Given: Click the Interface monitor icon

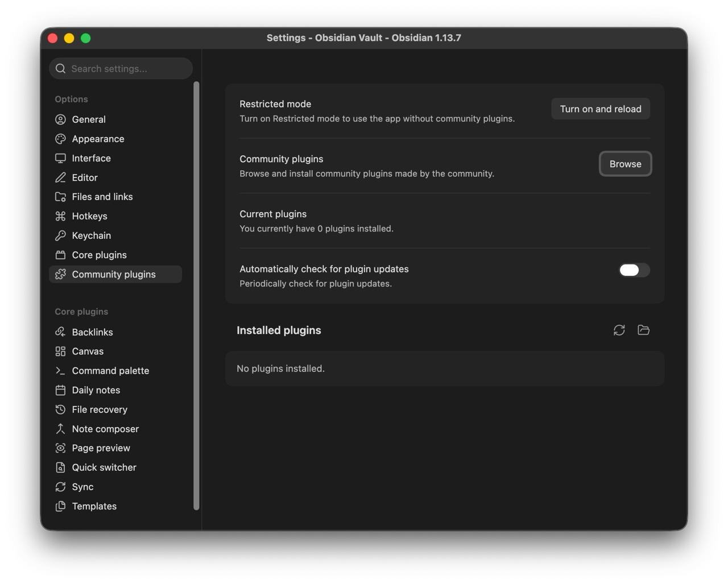Looking at the screenshot, I should (x=60, y=158).
